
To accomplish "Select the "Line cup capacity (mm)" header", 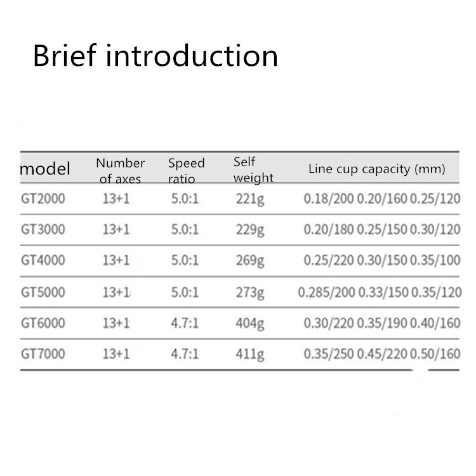I will tap(376, 169).
